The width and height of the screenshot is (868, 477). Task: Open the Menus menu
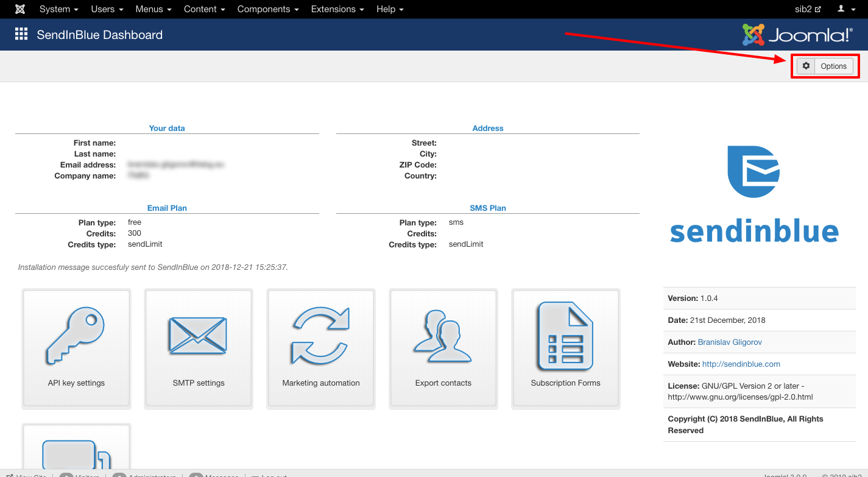pos(153,9)
